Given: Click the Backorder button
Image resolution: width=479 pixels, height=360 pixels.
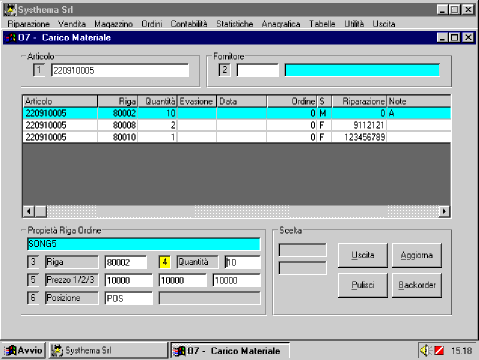Looking at the screenshot, I should [417, 285].
